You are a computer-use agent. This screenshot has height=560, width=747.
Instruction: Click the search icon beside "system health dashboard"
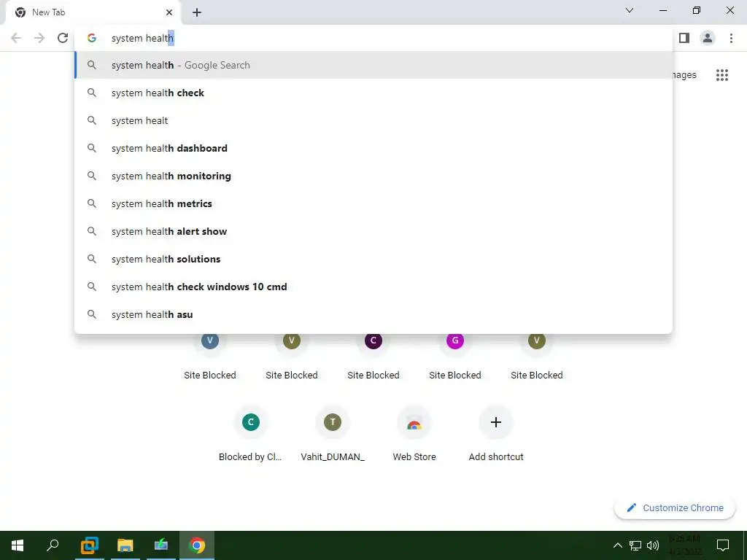[x=92, y=148]
